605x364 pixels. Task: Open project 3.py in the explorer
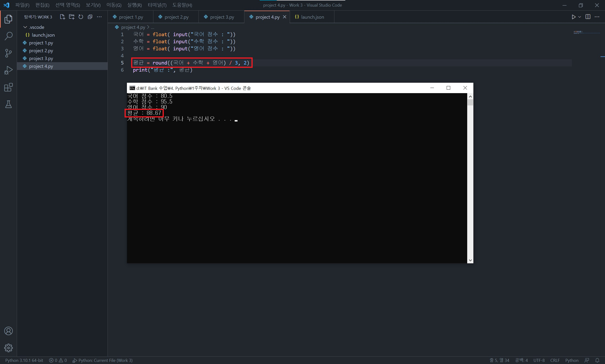point(41,58)
